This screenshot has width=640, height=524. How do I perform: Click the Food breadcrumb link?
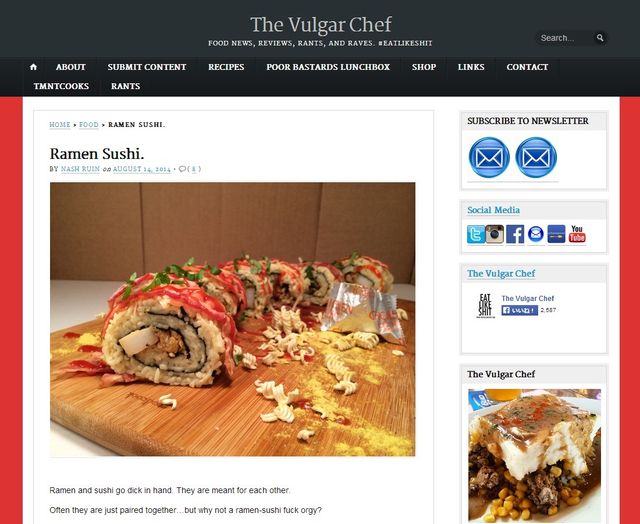[89, 124]
